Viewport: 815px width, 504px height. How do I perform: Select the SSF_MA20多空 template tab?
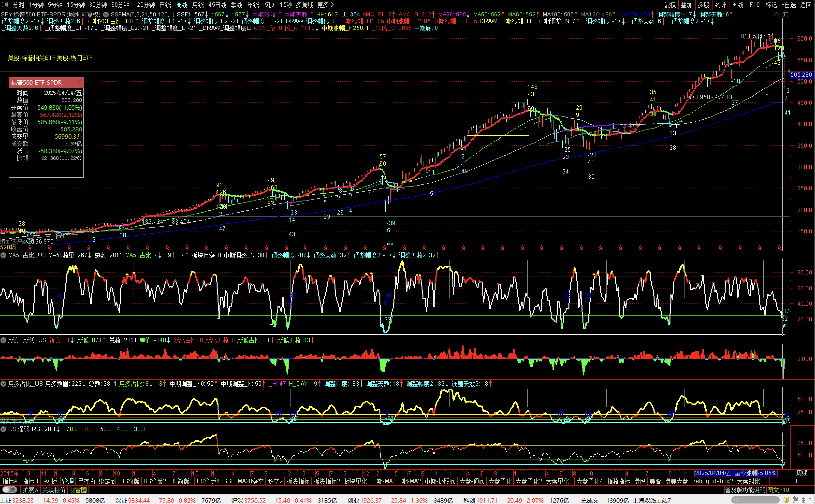pyautogui.click(x=243, y=481)
